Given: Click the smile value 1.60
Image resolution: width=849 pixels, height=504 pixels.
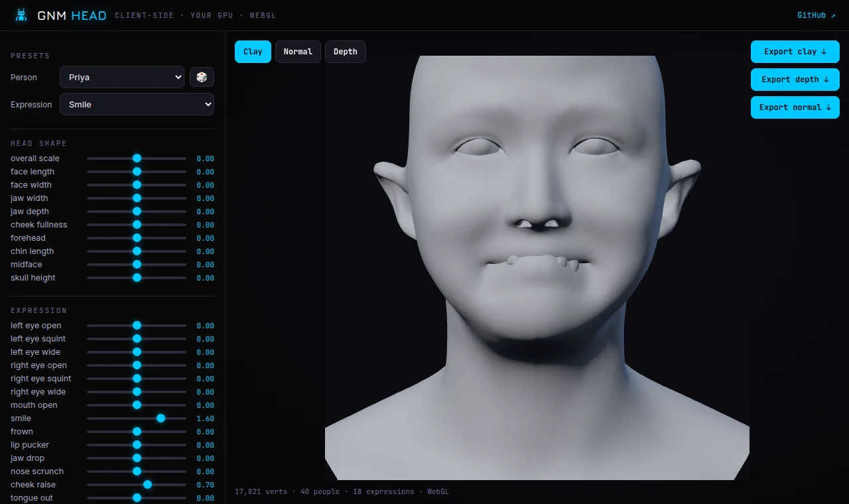Looking at the screenshot, I should 205,418.
